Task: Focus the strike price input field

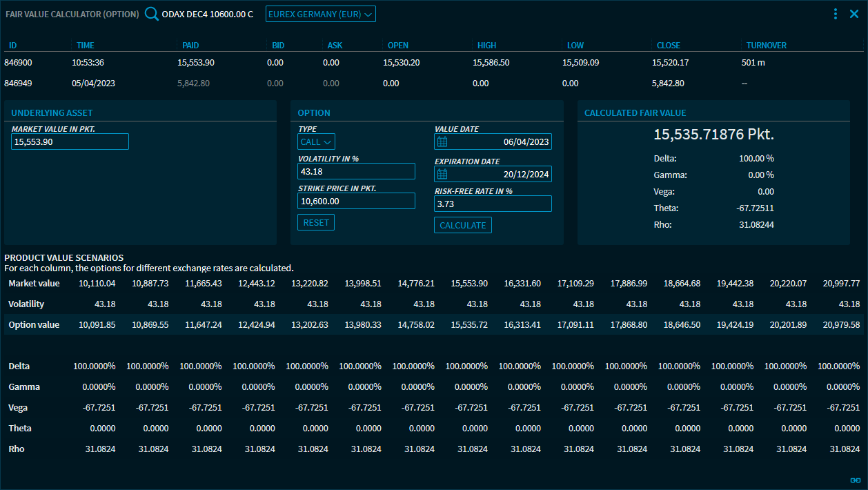Action: point(356,201)
